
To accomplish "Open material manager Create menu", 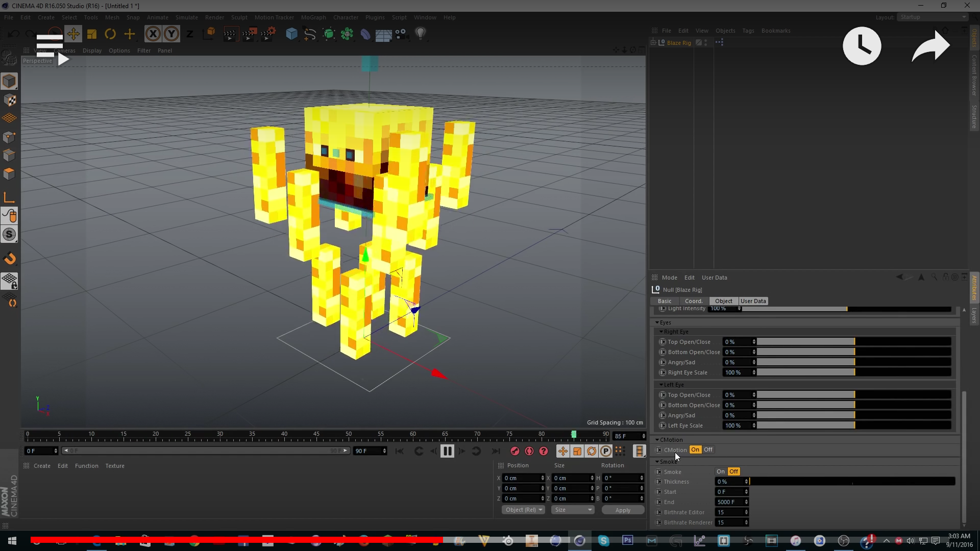I will point(42,466).
